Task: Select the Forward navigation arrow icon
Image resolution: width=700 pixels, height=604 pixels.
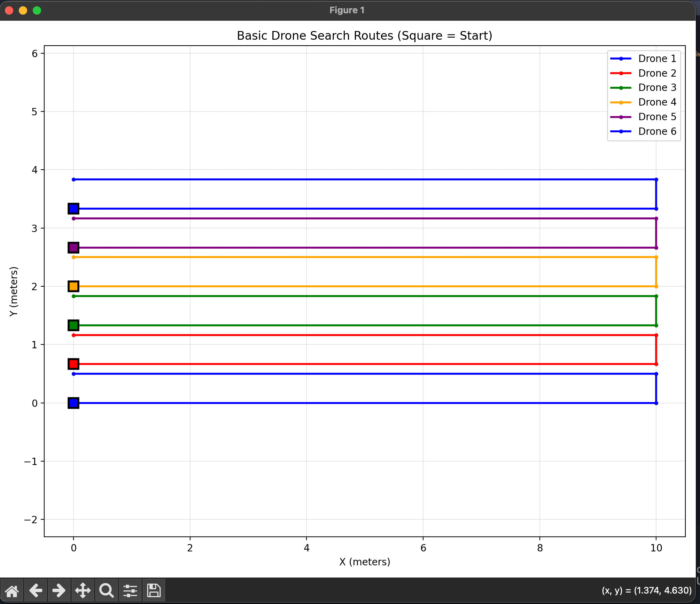Action: (59, 590)
